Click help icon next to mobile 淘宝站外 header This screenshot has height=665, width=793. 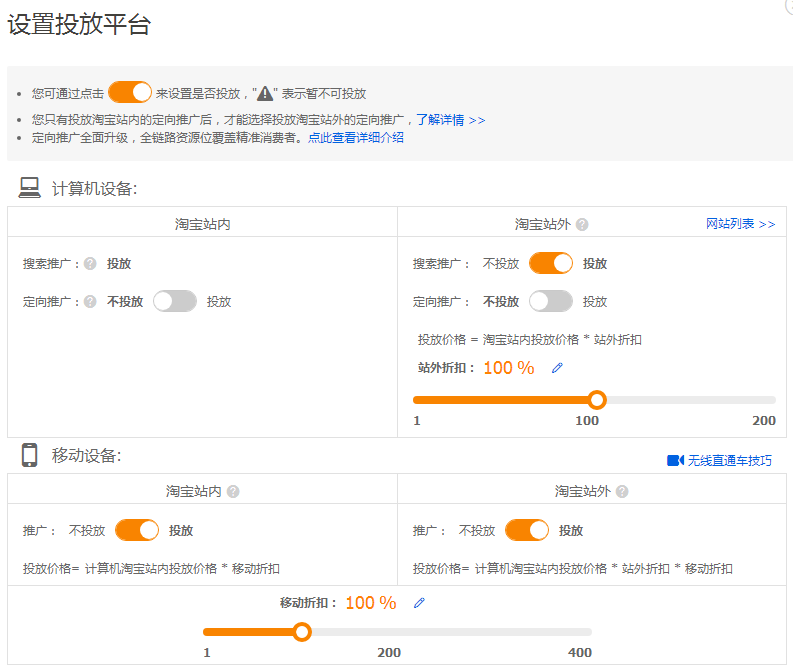point(622,492)
